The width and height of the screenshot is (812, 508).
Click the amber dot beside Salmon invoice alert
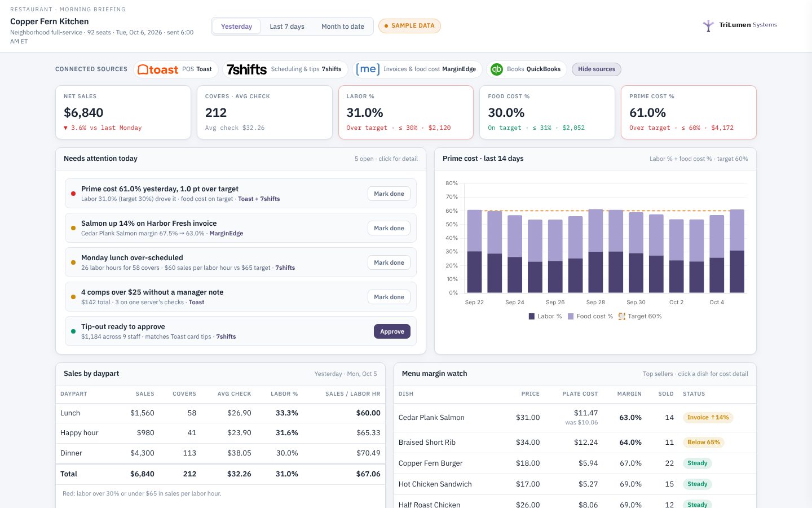pyautogui.click(x=73, y=228)
